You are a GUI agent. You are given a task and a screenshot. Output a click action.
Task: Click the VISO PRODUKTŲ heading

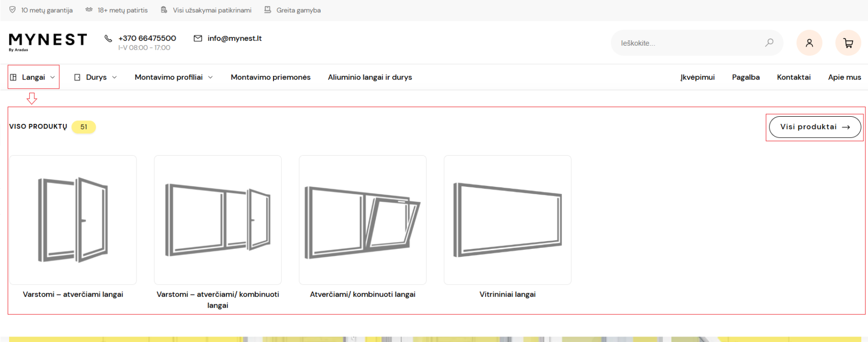(x=38, y=127)
